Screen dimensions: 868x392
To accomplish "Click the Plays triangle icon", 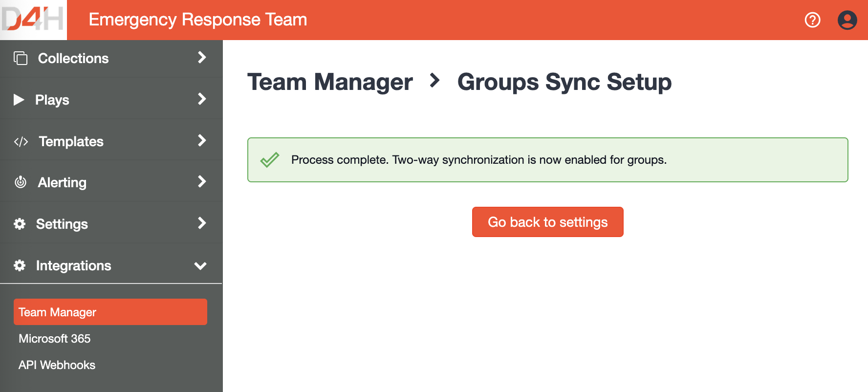I will coord(19,100).
